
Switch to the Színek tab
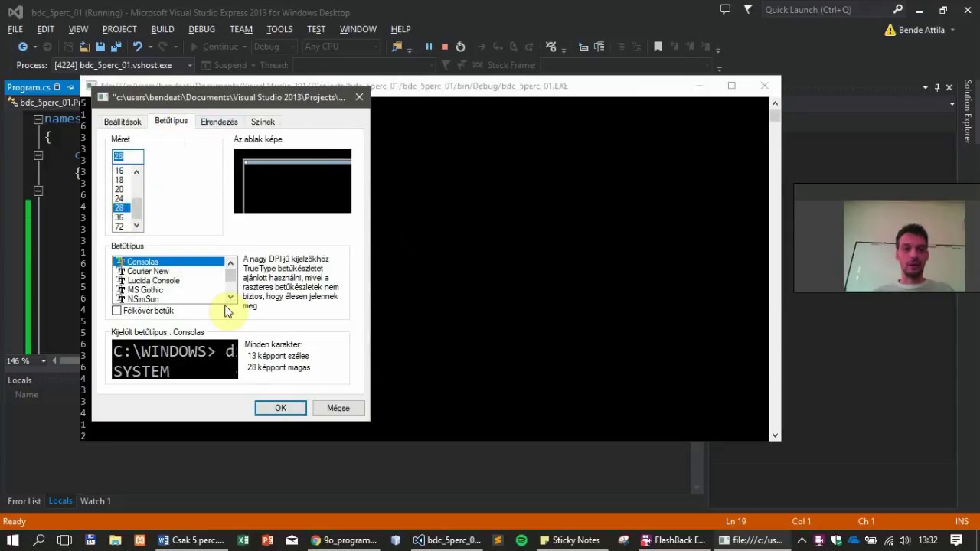pos(263,122)
